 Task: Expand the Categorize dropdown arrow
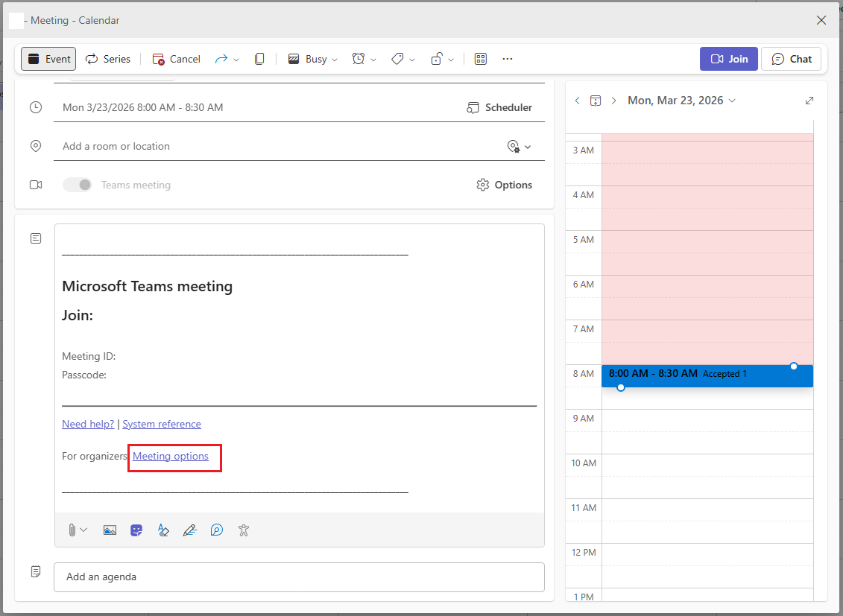point(412,60)
